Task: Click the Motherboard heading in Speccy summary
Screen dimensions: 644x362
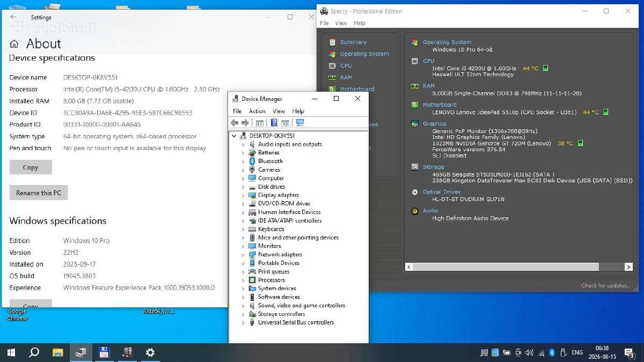Action: coord(440,105)
